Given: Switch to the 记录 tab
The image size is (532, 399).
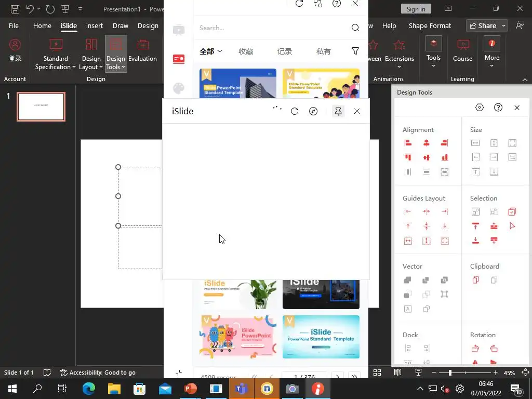Looking at the screenshot, I should coord(284,51).
